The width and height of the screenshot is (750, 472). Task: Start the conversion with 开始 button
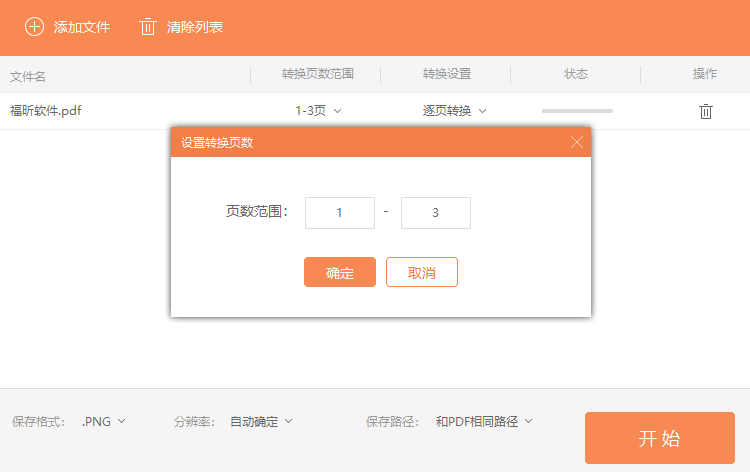[659, 438]
